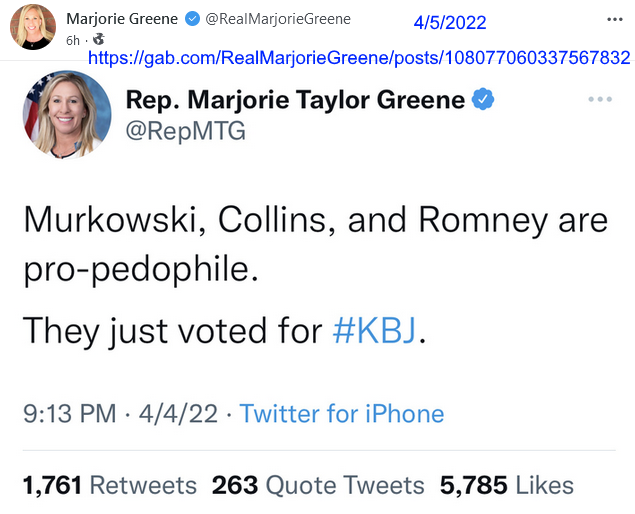The width and height of the screenshot is (635, 514).
Task: View the 1,761 Retweets list
Action: click(x=110, y=485)
